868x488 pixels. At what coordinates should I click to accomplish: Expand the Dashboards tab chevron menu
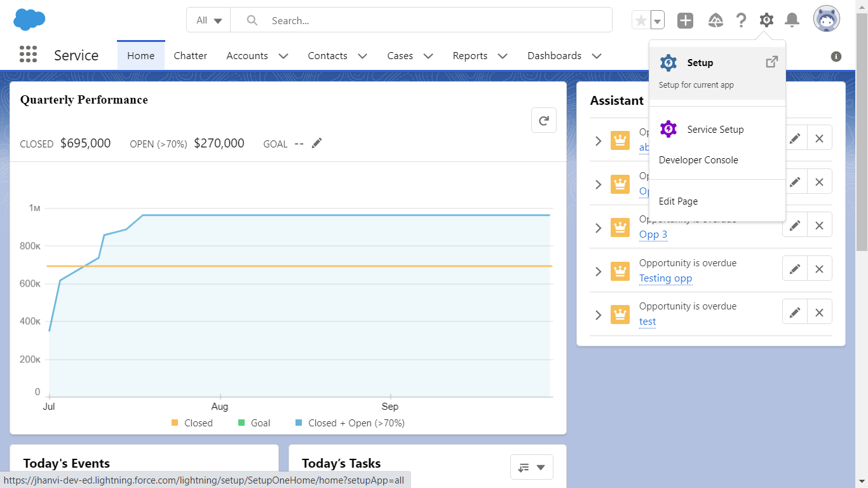pyautogui.click(x=597, y=56)
